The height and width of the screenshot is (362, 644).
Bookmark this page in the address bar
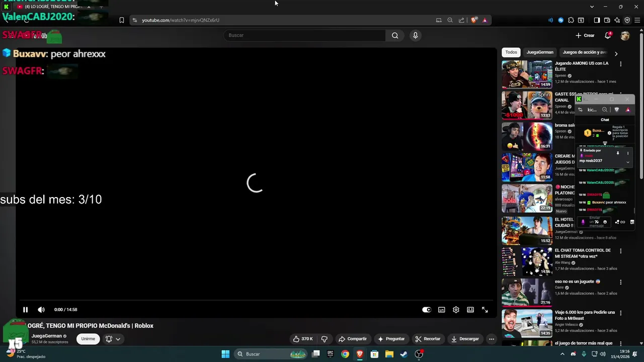[121, 20]
